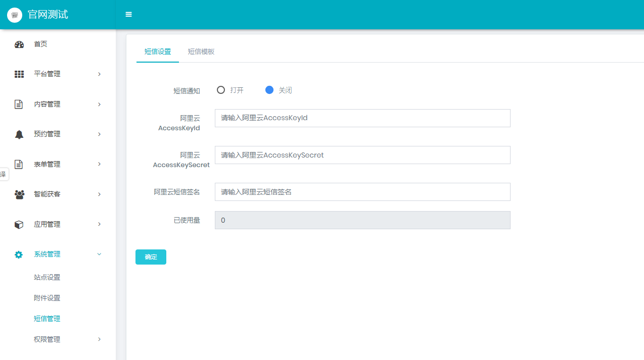Select the 打开 radio button
This screenshot has width=644, height=360.
click(x=221, y=90)
